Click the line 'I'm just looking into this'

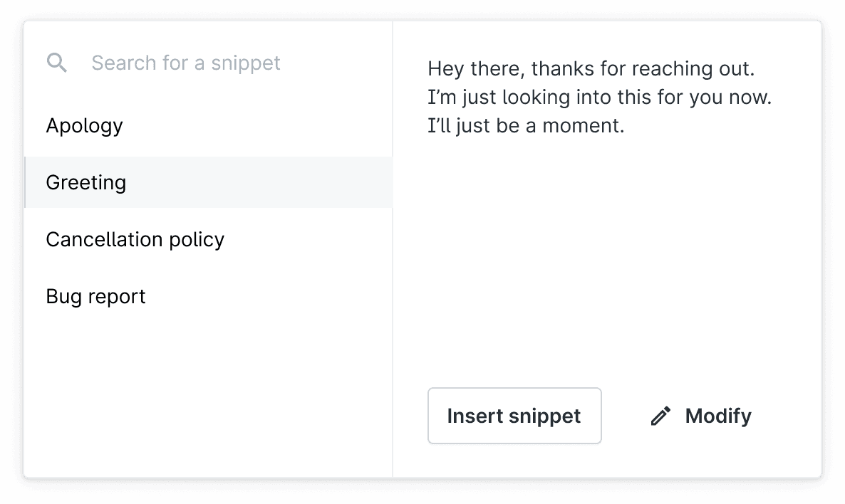click(599, 98)
